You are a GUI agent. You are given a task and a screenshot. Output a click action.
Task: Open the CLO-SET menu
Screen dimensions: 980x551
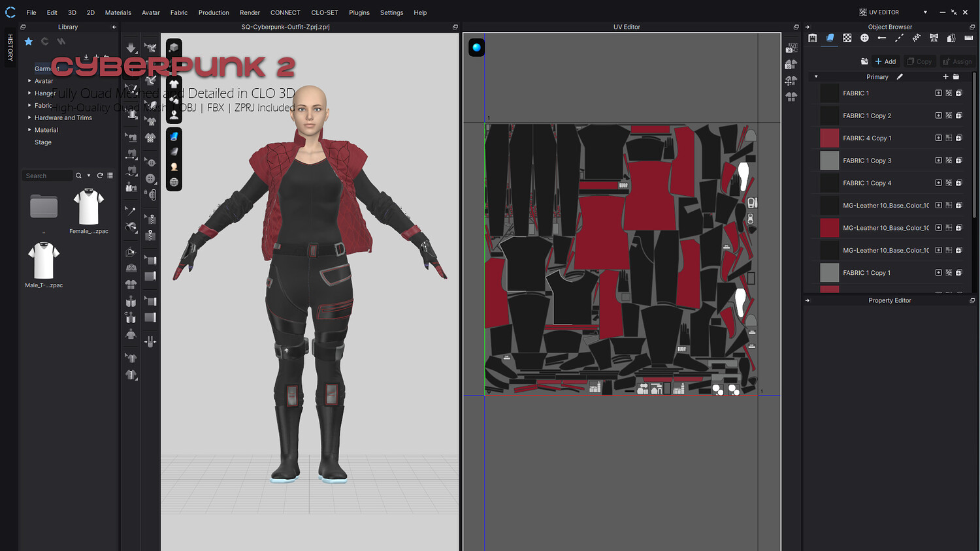(325, 12)
